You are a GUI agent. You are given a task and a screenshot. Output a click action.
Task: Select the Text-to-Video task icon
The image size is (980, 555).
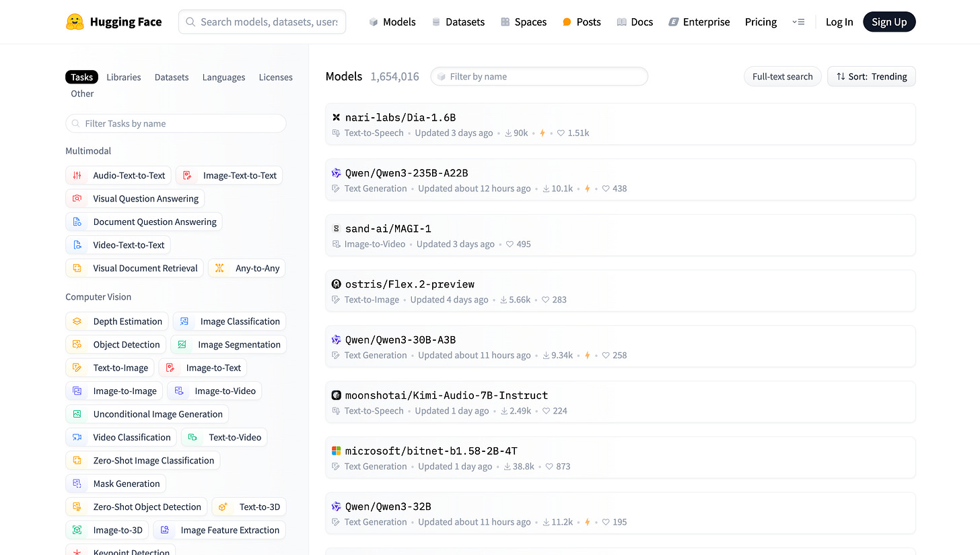pyautogui.click(x=193, y=437)
